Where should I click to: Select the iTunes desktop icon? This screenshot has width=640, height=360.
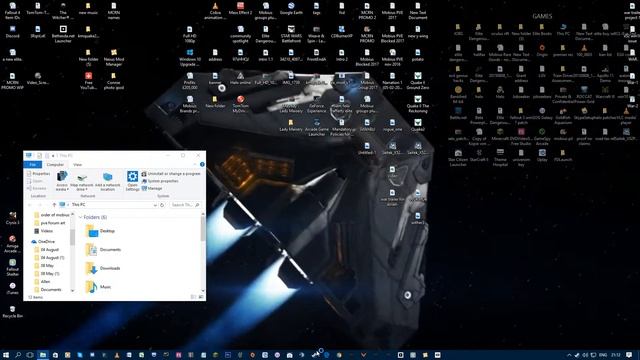(13, 289)
